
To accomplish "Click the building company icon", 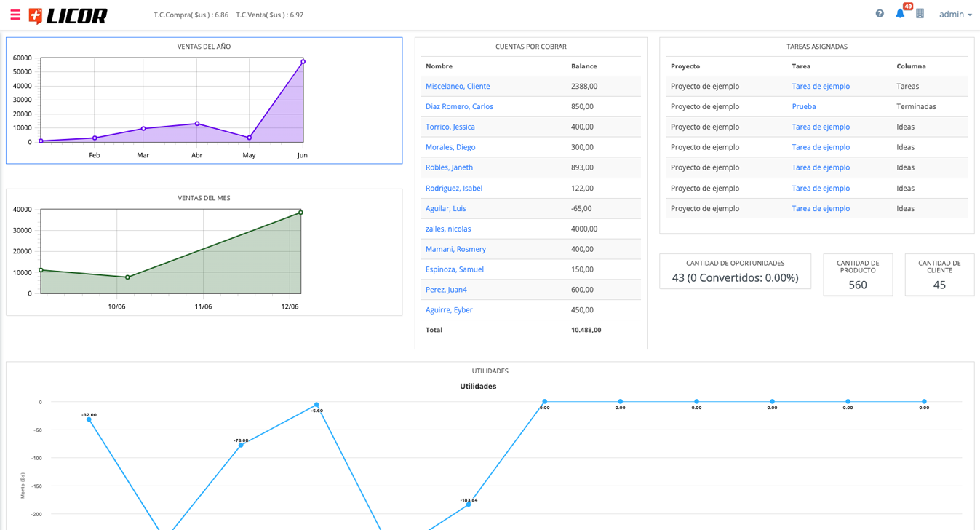I will [920, 14].
